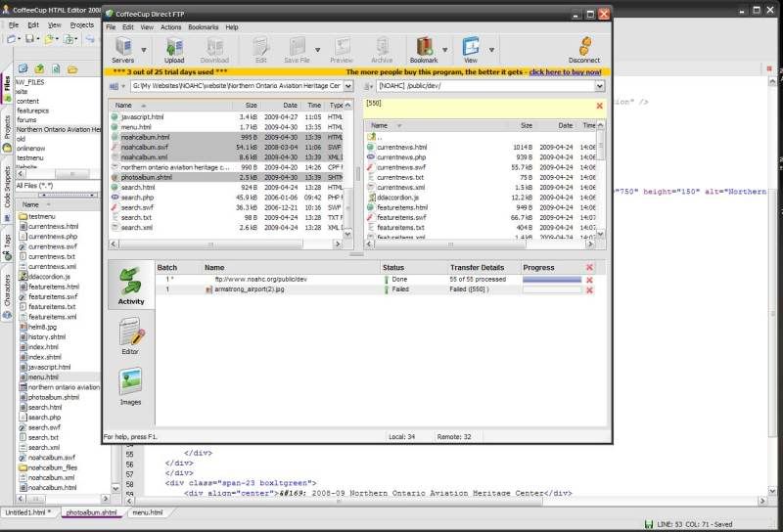Image resolution: width=783 pixels, height=532 pixels.
Task: Expand the Bookmark dropdown arrow
Action: [445, 50]
